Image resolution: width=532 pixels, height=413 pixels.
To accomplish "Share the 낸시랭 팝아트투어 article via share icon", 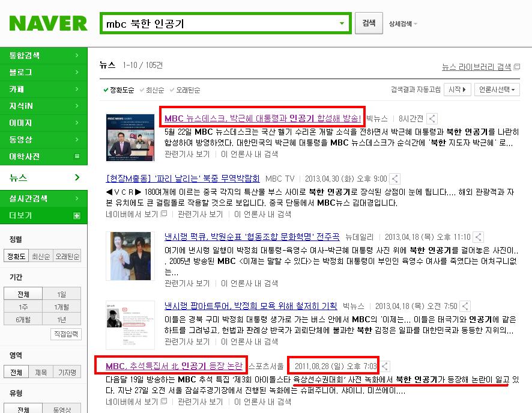I will coord(465,306).
